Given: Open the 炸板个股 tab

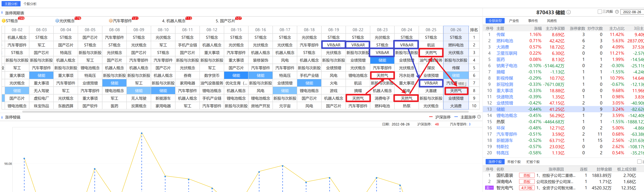Looking at the screenshot, I should [514, 162].
